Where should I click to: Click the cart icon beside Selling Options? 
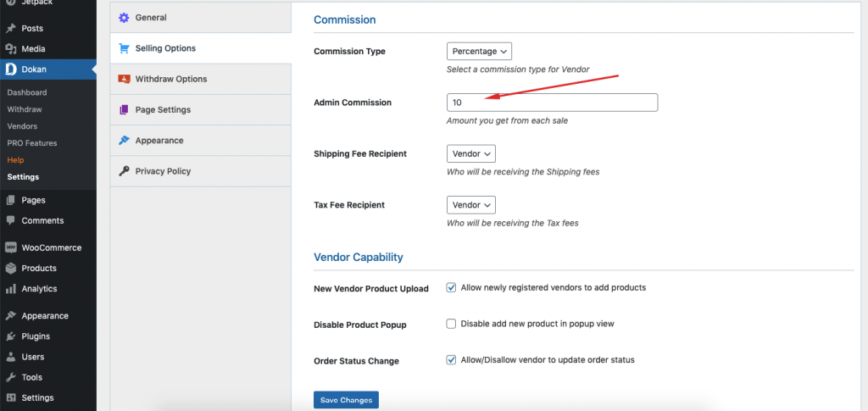pyautogui.click(x=124, y=48)
